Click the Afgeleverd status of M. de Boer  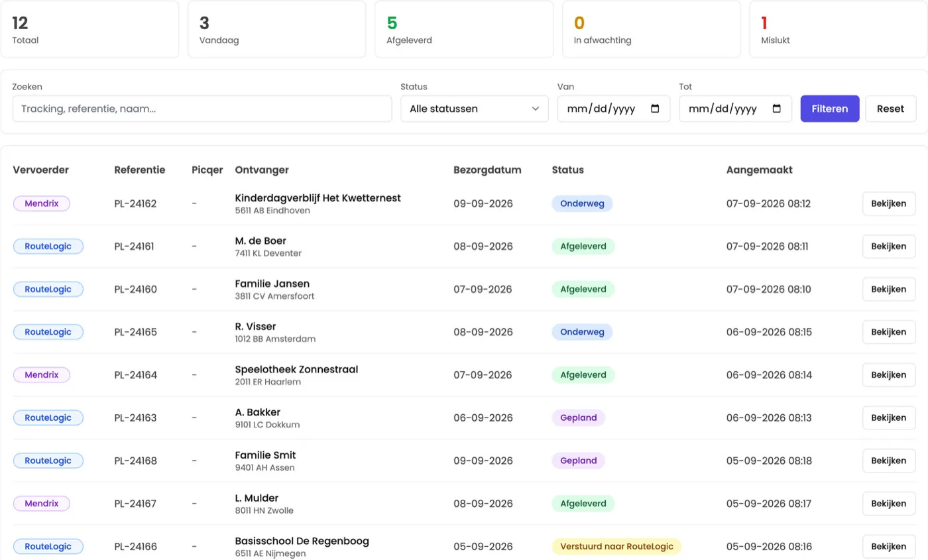[x=583, y=247]
